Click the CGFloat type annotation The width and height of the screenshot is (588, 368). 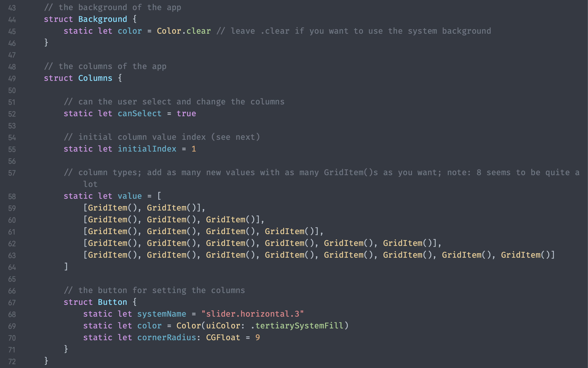click(223, 337)
